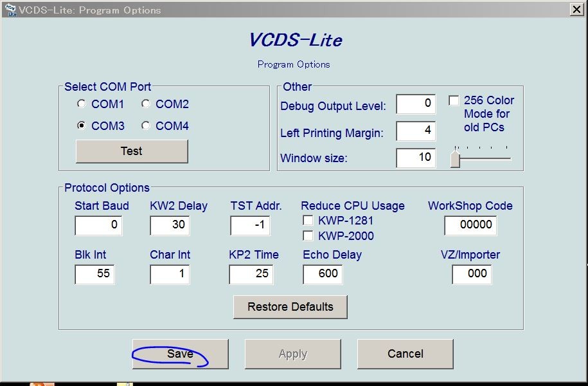
Task: Enable 256 Color Mode for old PCs
Action: [x=454, y=100]
